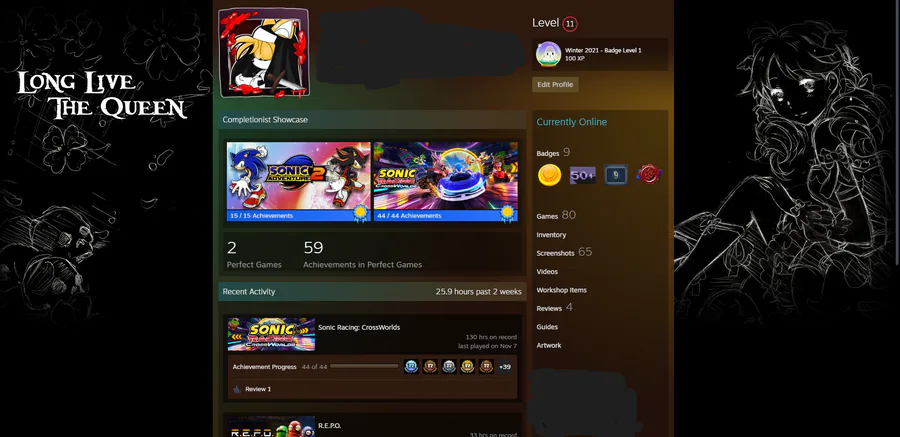Select the 50+ games badge icon
900x437 pixels.
point(583,176)
